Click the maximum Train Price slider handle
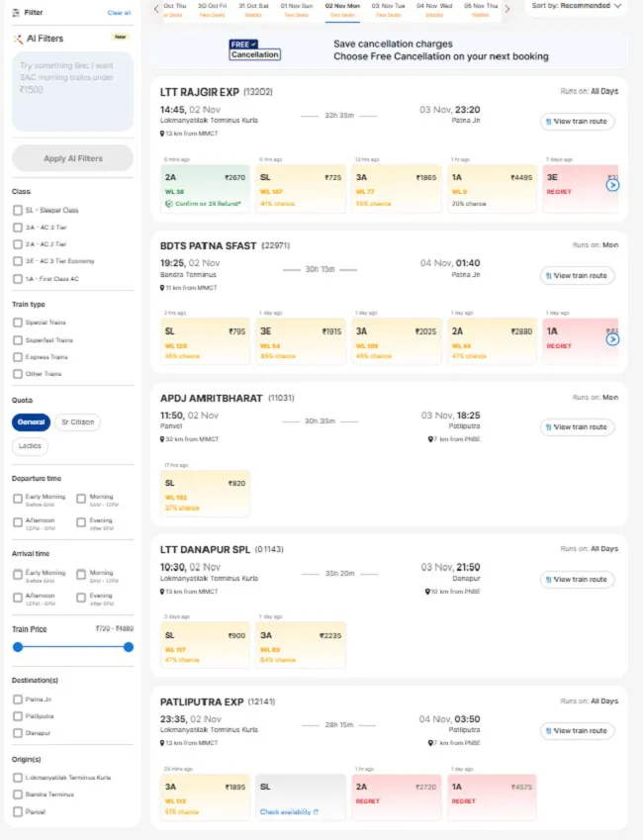Screen dimensions: 643x840 tap(128, 647)
